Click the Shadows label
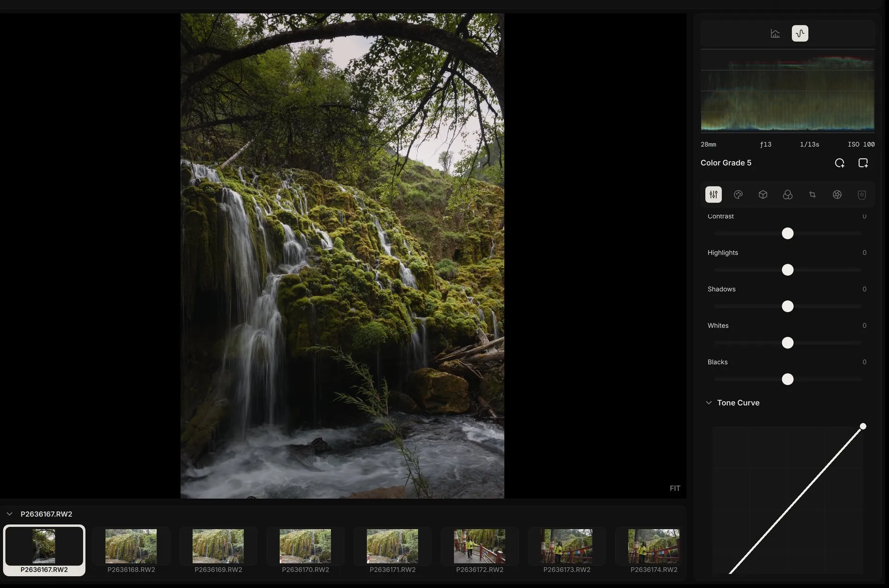Image resolution: width=889 pixels, height=588 pixels. pyautogui.click(x=721, y=289)
